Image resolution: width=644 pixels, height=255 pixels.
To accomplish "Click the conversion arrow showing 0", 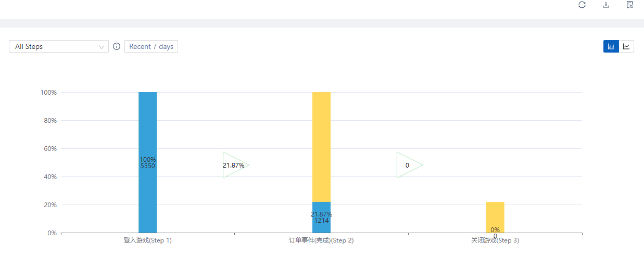I will pos(408,165).
